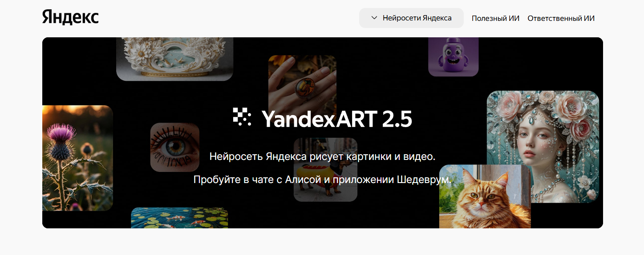
Task: Click the YandexART pixel logo icon
Action: point(242,117)
